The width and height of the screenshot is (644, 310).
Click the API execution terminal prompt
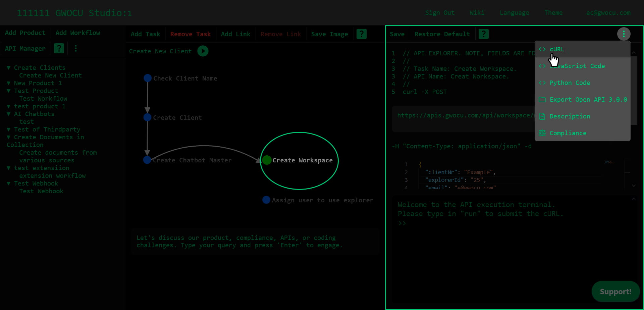point(402,223)
